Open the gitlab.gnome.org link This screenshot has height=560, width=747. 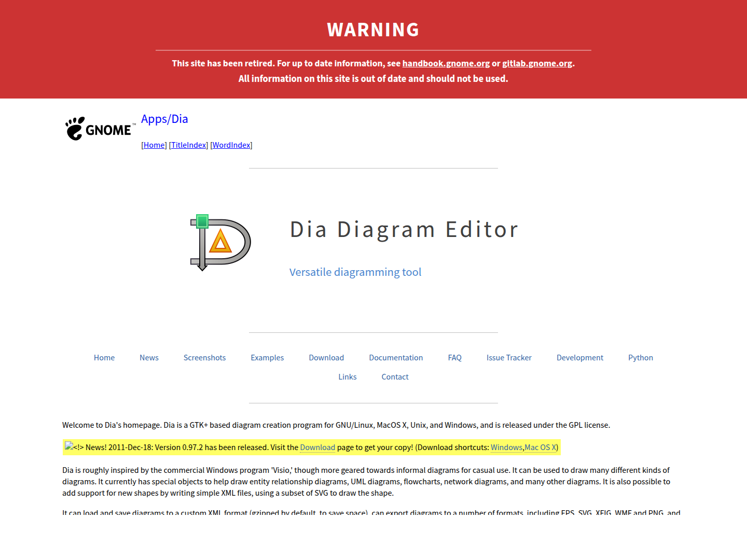click(537, 63)
